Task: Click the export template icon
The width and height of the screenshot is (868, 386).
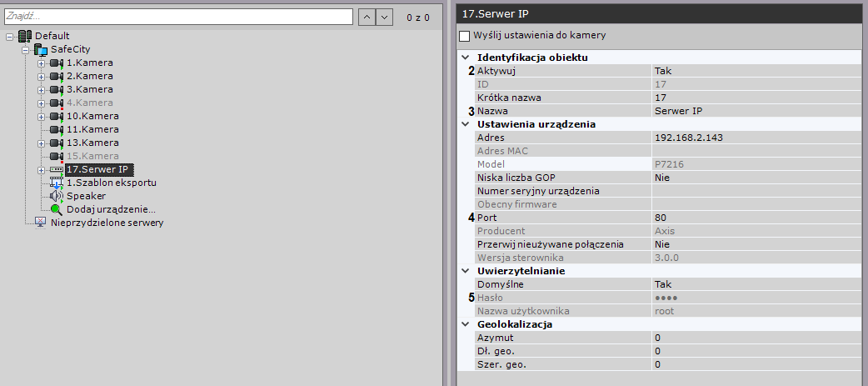Action: coord(57,183)
